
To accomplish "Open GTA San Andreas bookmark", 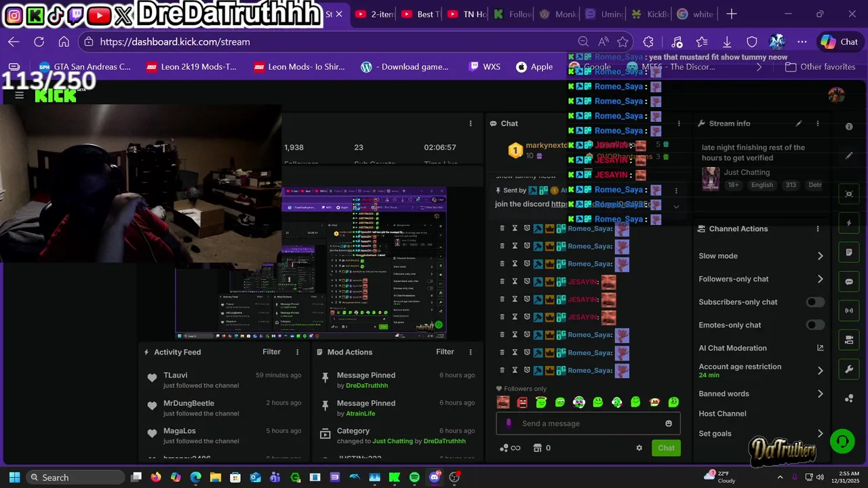I will point(85,67).
